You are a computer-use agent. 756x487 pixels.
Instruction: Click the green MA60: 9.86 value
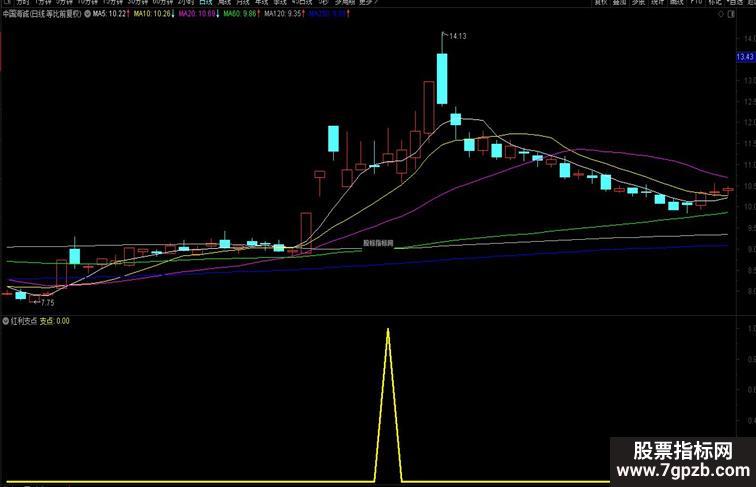pos(240,14)
